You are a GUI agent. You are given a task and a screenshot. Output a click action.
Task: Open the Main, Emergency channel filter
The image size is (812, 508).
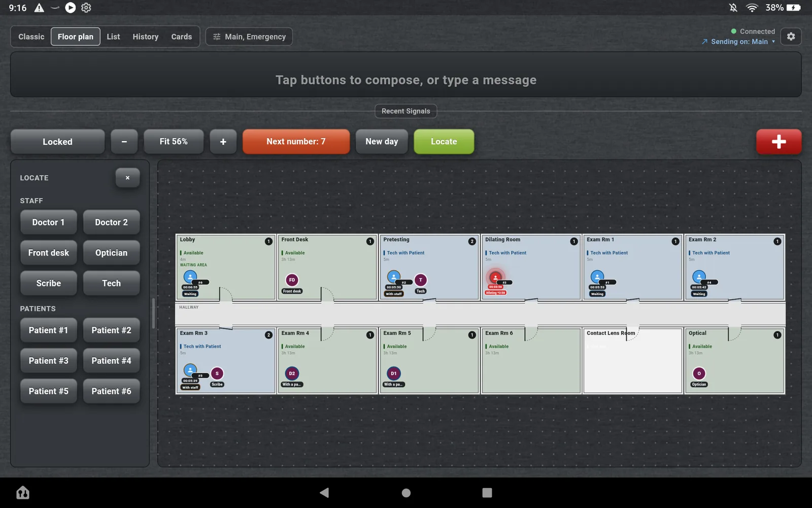click(x=249, y=37)
